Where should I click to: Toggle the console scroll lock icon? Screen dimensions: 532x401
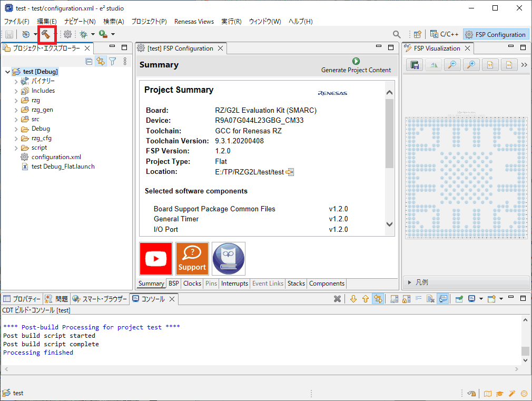[x=407, y=299]
